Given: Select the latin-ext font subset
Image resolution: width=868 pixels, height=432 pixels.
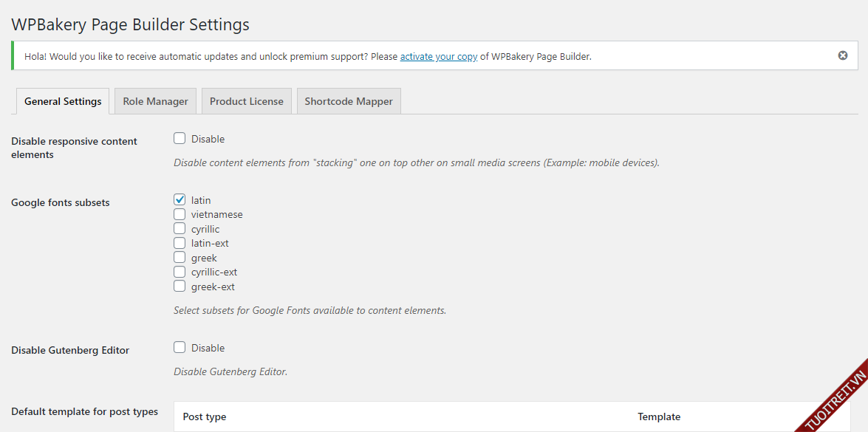Looking at the screenshot, I should (180, 243).
